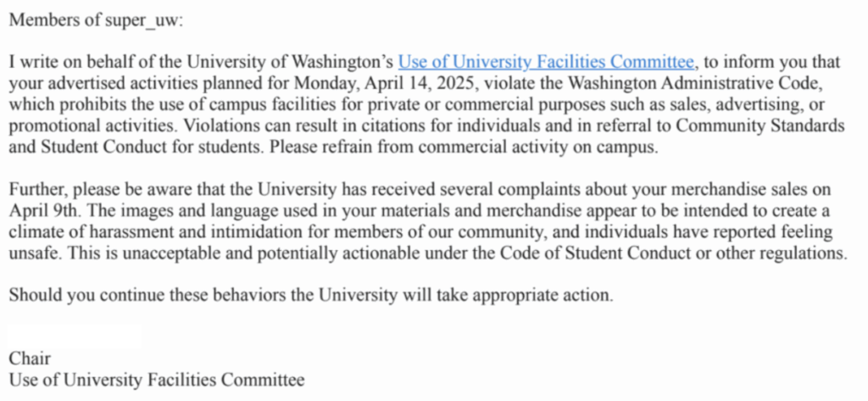
Task: Click the phrase 'promotional activities' in first paragraph
Action: [x=83, y=126]
